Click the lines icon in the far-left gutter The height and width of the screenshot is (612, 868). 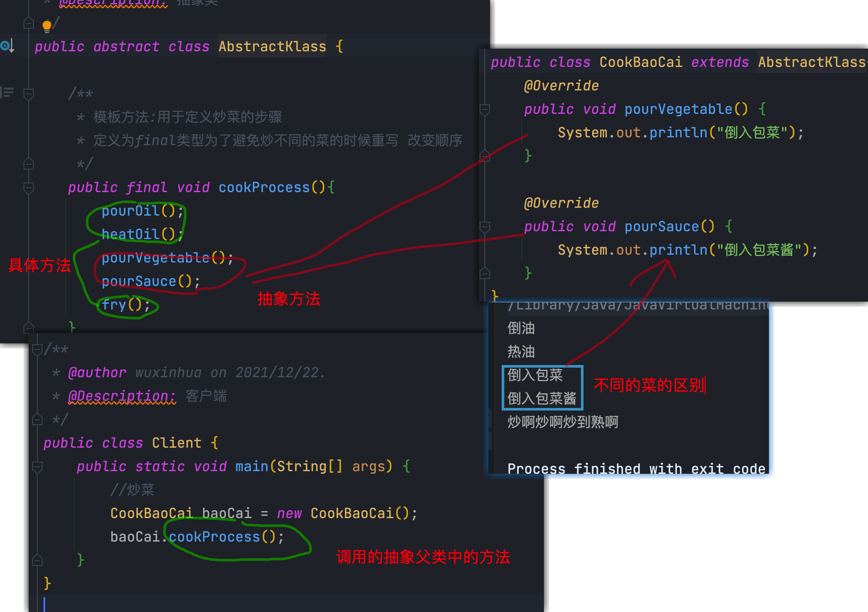[7, 93]
